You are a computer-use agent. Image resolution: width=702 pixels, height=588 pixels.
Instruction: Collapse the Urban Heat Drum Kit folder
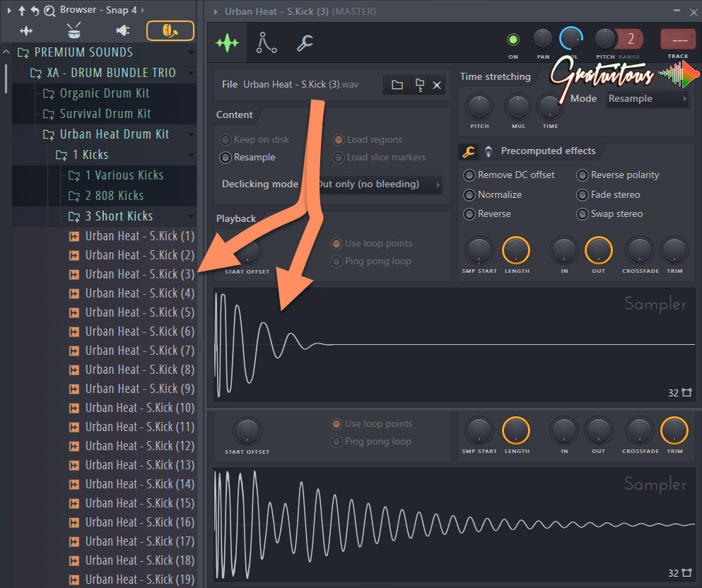107,134
